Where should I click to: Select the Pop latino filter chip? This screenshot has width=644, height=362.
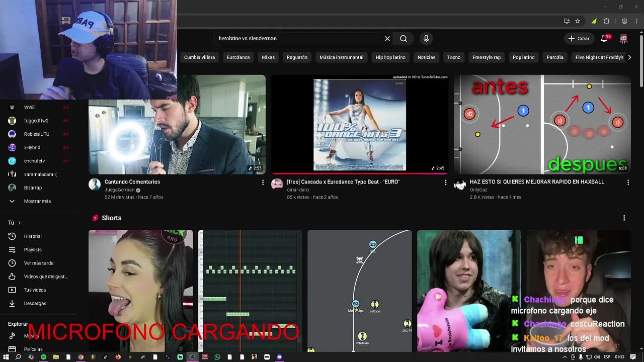(x=523, y=57)
